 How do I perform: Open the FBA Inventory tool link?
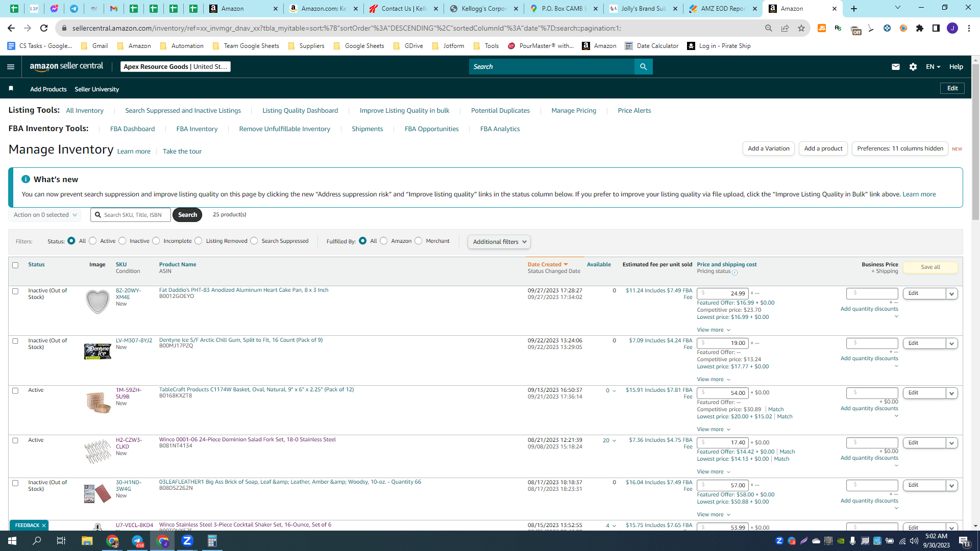pos(197,129)
